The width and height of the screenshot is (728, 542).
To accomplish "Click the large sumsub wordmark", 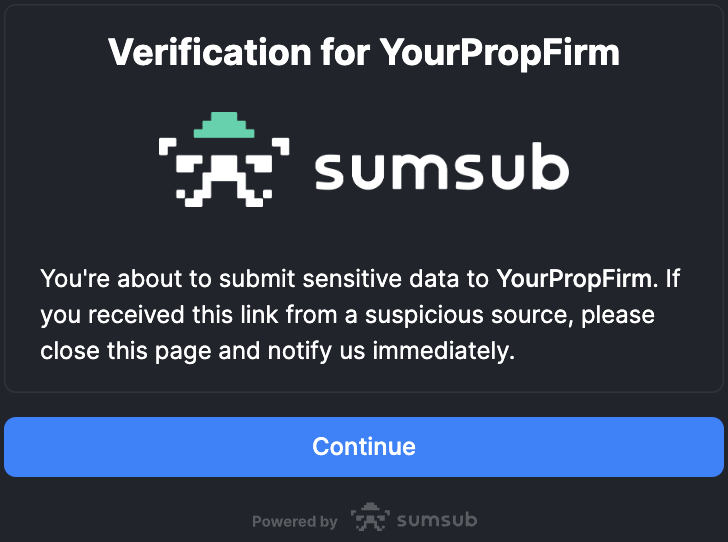I will click(441, 171).
